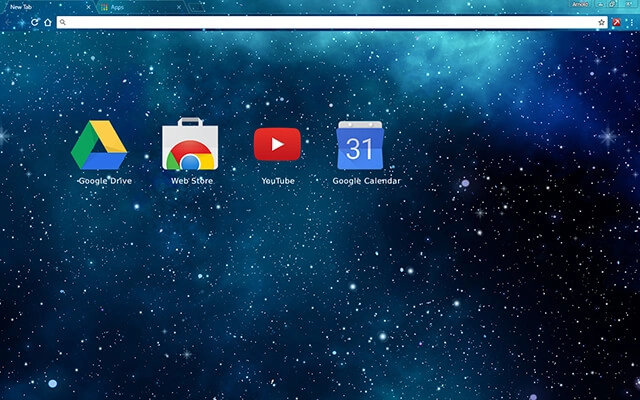This screenshot has width=640, height=400.
Task: Click the YouTube label text
Action: 278,181
